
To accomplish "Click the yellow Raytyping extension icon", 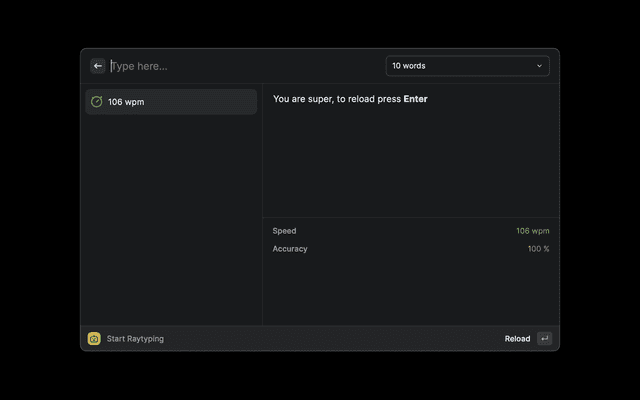I will (94, 339).
